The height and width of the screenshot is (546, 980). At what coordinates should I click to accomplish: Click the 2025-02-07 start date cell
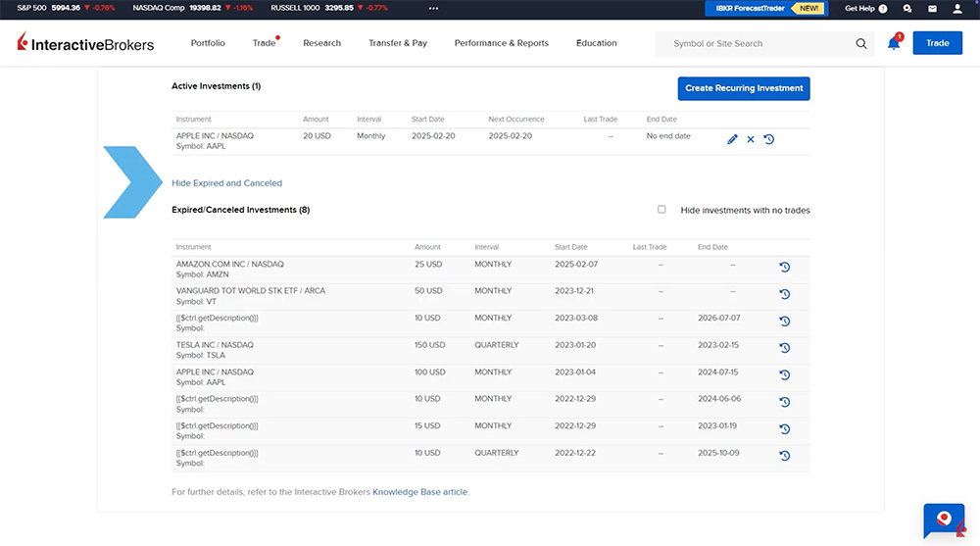coord(576,265)
